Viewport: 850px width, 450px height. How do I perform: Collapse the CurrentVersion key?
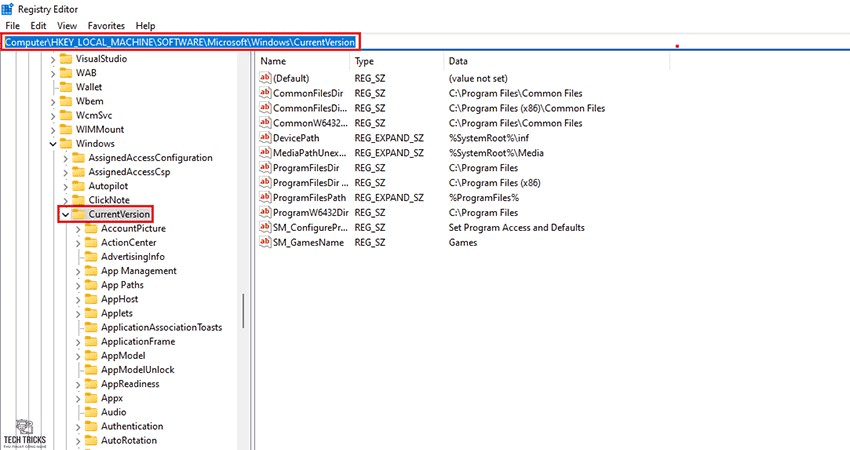point(66,215)
